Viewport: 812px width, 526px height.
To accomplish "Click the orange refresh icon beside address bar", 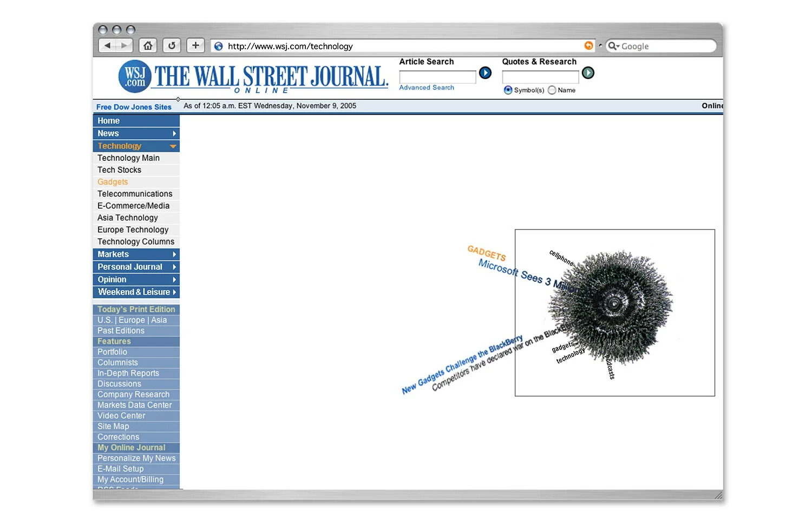I will coord(588,46).
